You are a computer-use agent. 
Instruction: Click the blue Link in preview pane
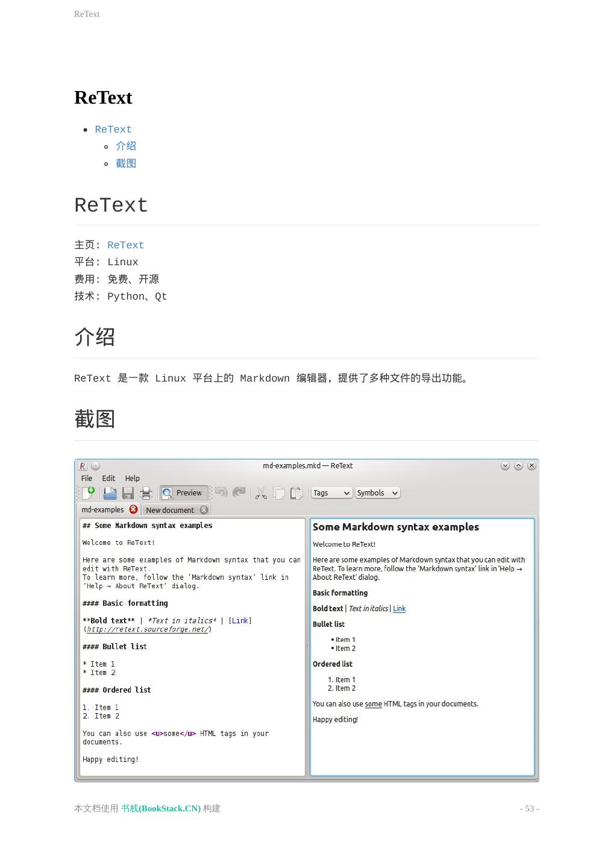[x=399, y=609]
